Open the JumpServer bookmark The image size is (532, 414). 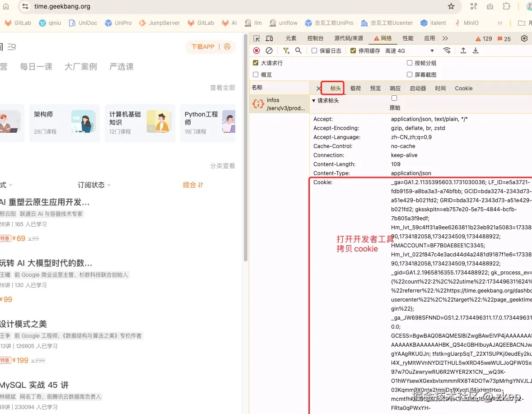159,23
